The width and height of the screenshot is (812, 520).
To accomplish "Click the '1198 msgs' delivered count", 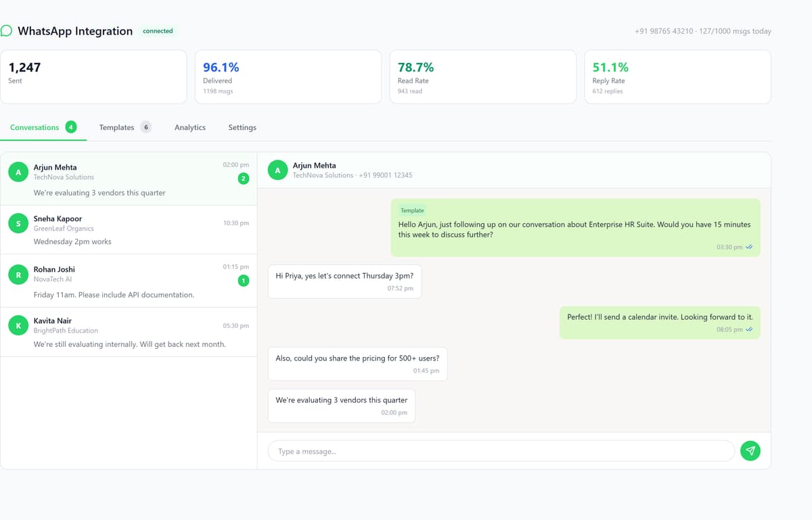I will tap(218, 91).
